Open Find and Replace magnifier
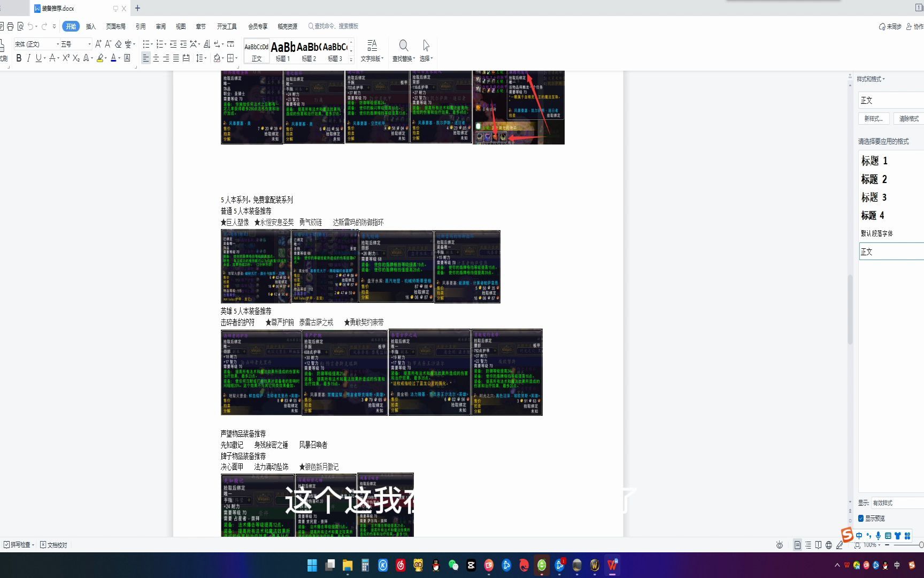This screenshot has width=924, height=578. (x=404, y=50)
